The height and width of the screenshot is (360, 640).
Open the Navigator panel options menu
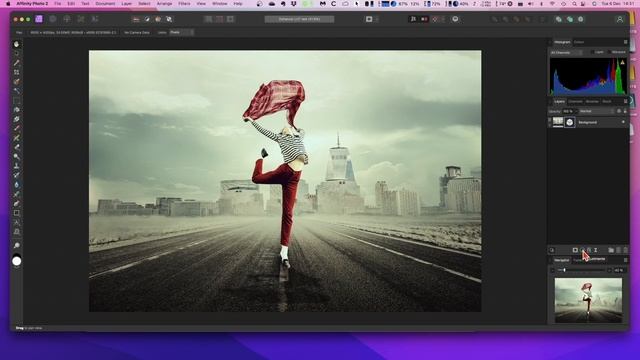(x=625, y=260)
